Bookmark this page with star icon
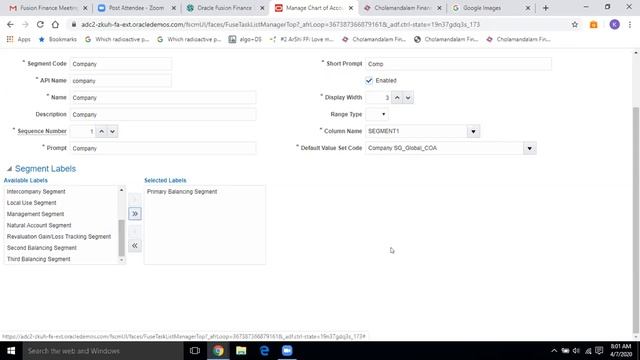Image resolution: width=640 pixels, height=360 pixels. pyautogui.click(x=575, y=24)
